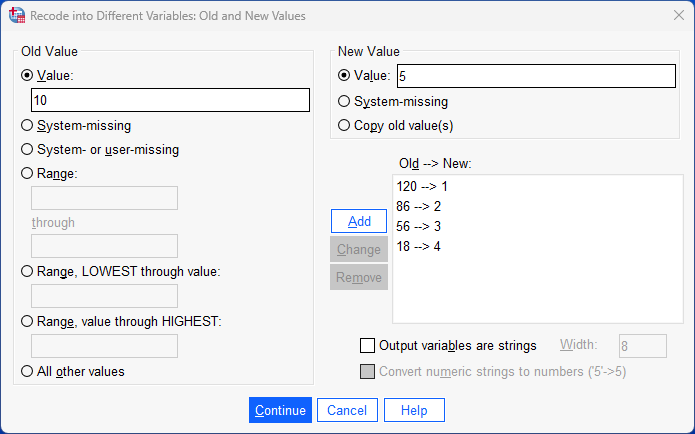The height and width of the screenshot is (434, 695).
Task: Click the Old Value input field containing 10
Action: pyautogui.click(x=170, y=100)
